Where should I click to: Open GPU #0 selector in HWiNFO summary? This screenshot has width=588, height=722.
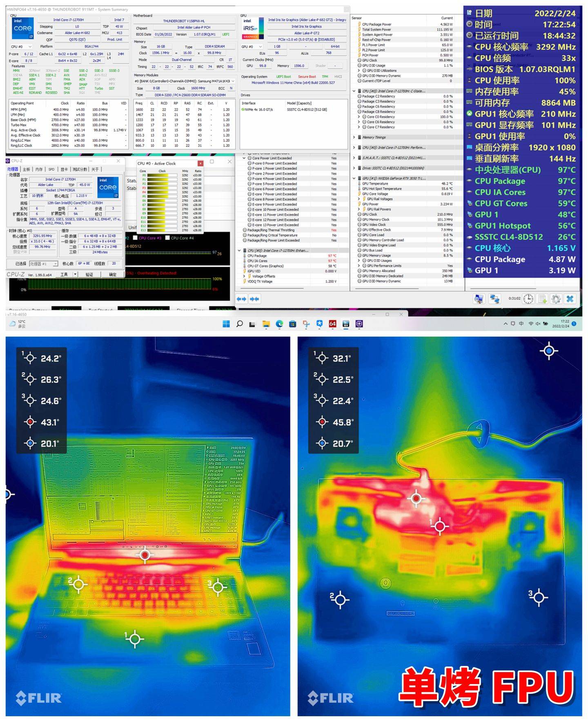[252, 47]
